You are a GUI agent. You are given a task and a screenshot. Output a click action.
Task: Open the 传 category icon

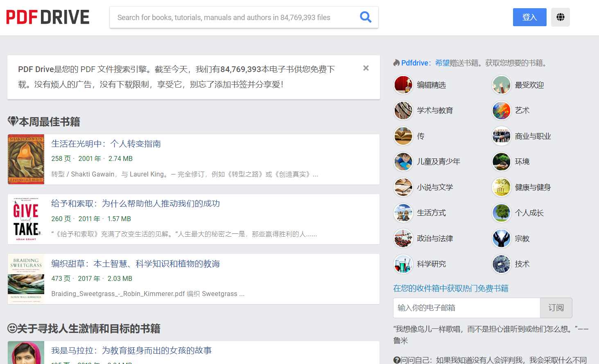point(403,136)
